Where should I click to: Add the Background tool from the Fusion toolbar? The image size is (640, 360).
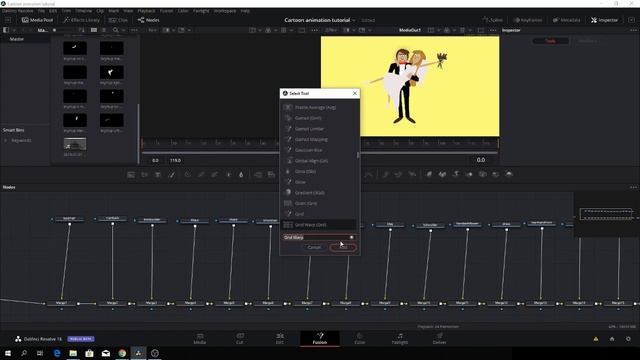131,175
